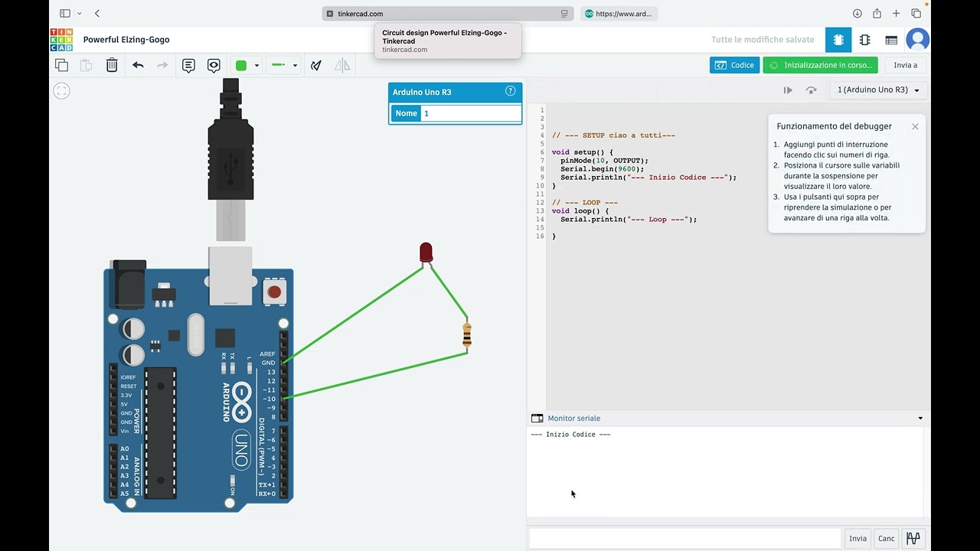Click Inizio Codice serial output text
Screen dimensions: 980x551
click(x=570, y=435)
